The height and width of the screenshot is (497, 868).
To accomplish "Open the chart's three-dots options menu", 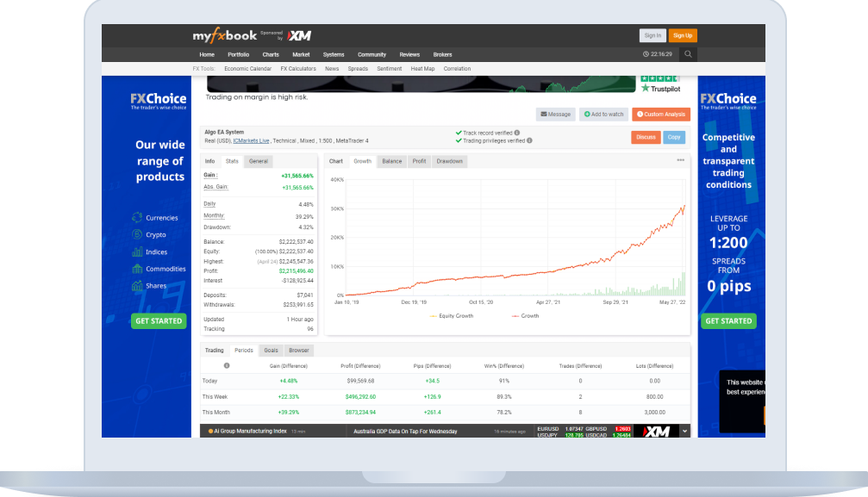I will [680, 160].
